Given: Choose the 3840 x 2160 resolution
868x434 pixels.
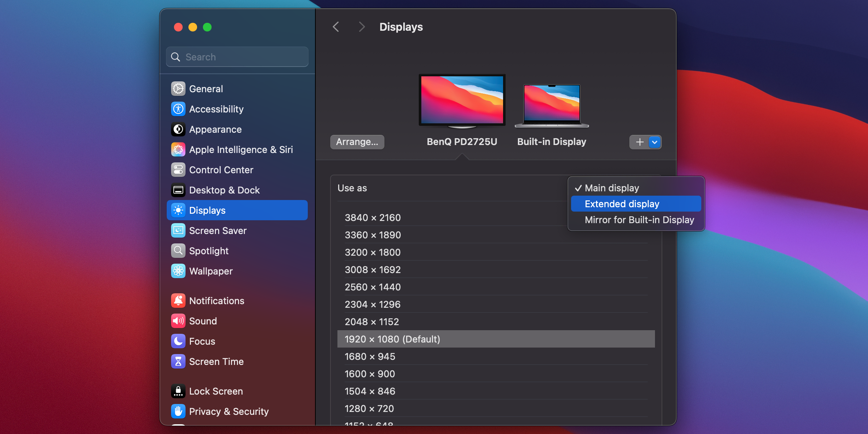Looking at the screenshot, I should point(373,217).
